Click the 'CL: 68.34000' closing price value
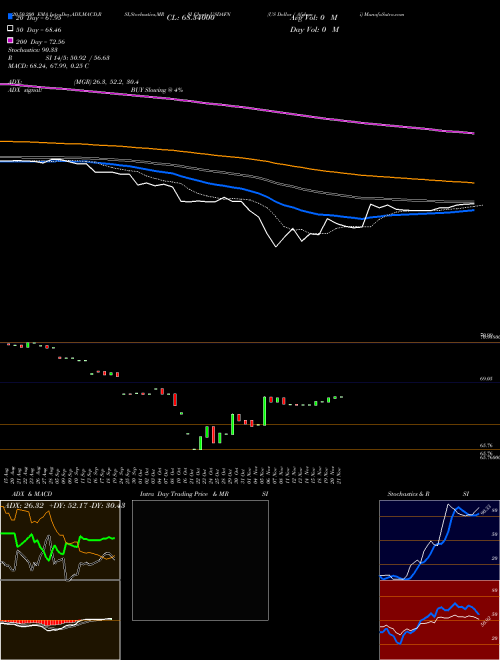The image size is (500, 660). (x=191, y=18)
